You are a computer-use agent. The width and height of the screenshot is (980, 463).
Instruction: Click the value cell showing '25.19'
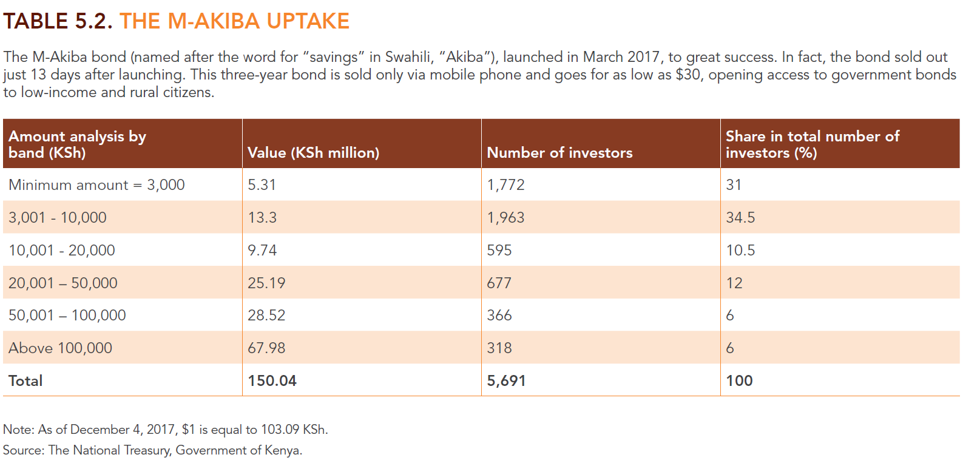[266, 283]
